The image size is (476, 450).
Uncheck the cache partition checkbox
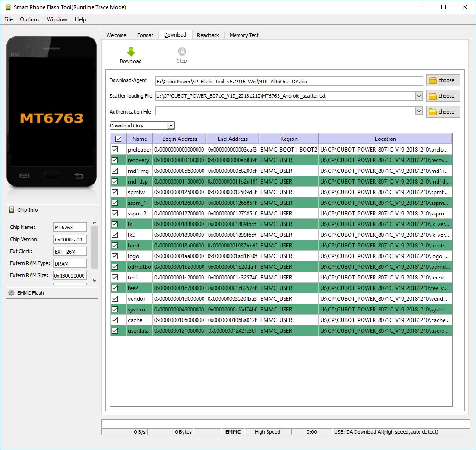[x=115, y=320]
